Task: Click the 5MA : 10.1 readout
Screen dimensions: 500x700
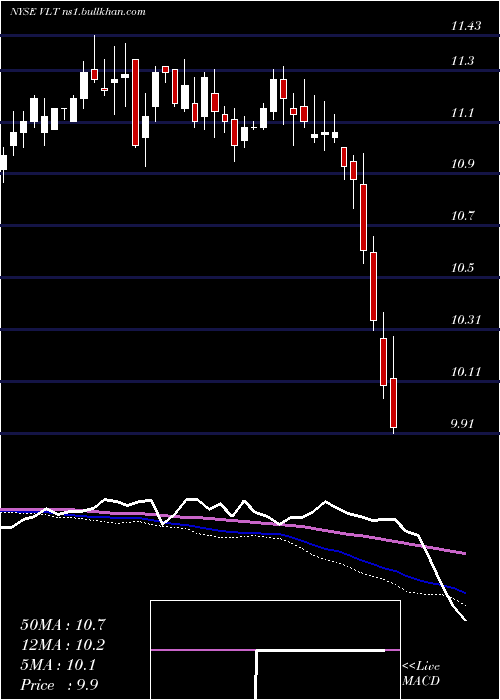Action: click(58, 666)
